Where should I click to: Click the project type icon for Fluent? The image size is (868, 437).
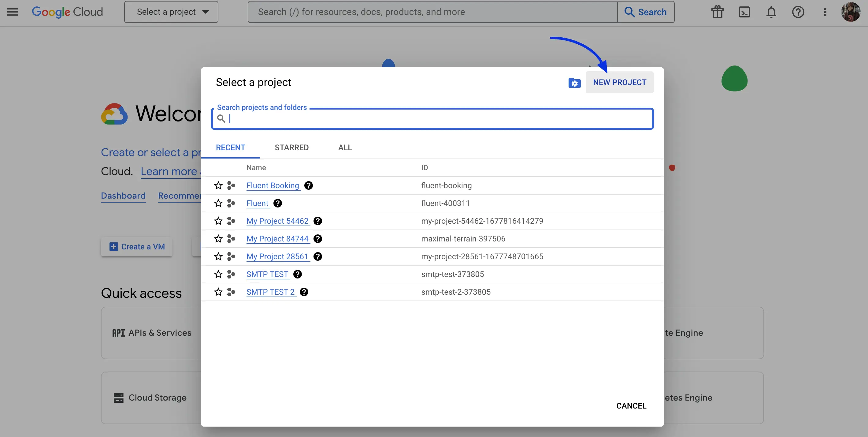click(231, 203)
